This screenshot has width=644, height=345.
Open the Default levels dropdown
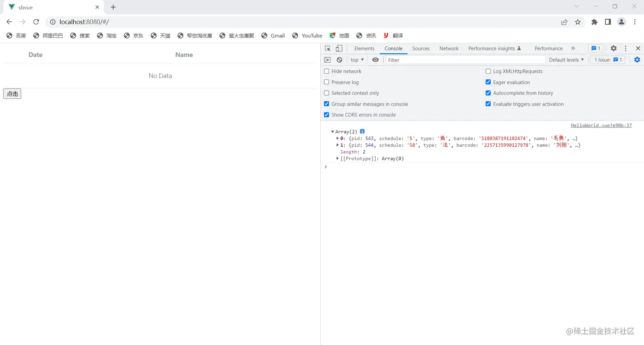click(x=566, y=60)
